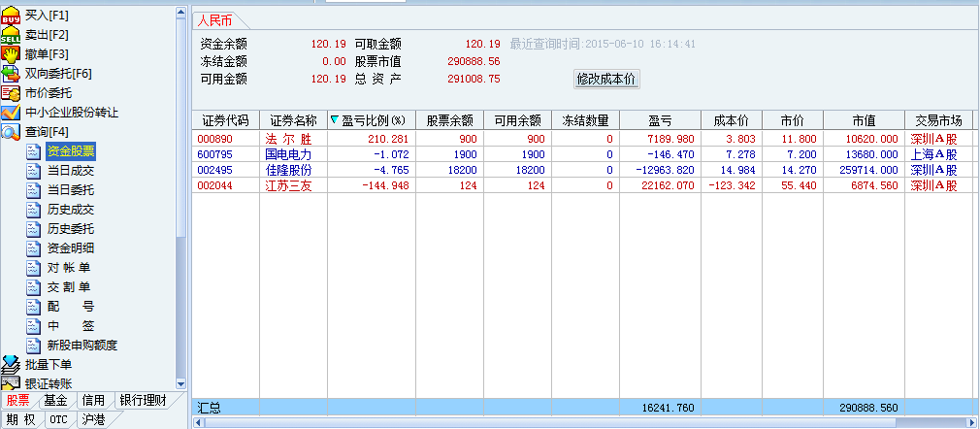Click the document icon beside 新股申购额度
Screen dimensions: 980x429
point(34,346)
